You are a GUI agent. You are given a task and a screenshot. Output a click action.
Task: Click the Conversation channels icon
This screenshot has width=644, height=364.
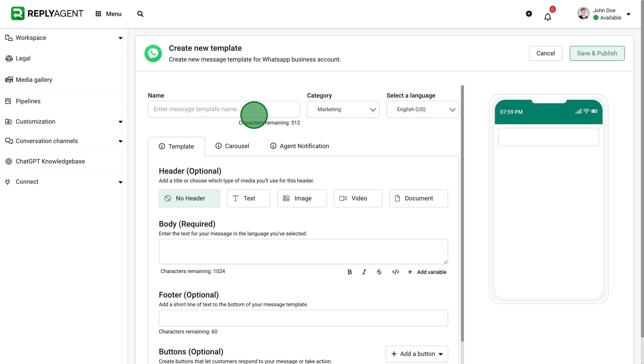9,141
